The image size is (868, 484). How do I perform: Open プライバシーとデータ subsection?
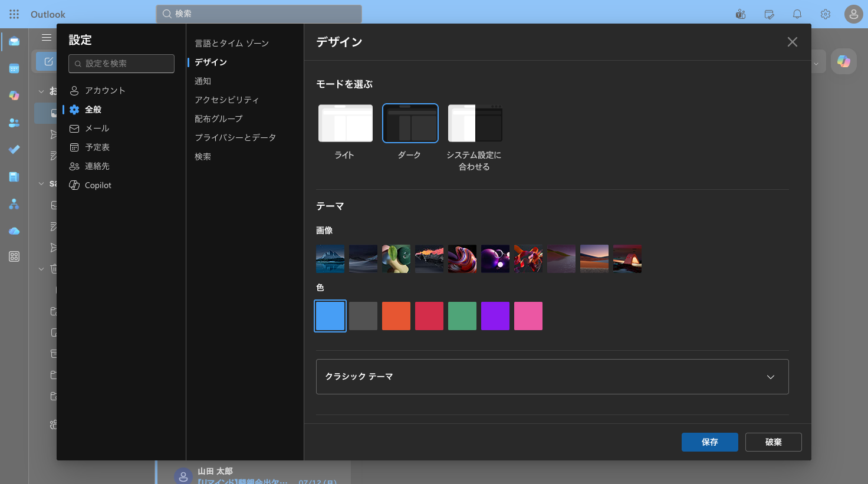[x=235, y=137]
